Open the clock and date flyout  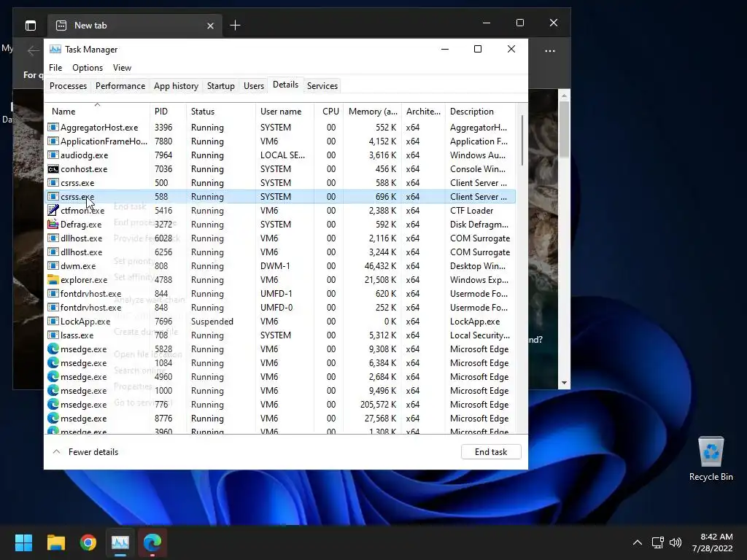tap(712, 542)
